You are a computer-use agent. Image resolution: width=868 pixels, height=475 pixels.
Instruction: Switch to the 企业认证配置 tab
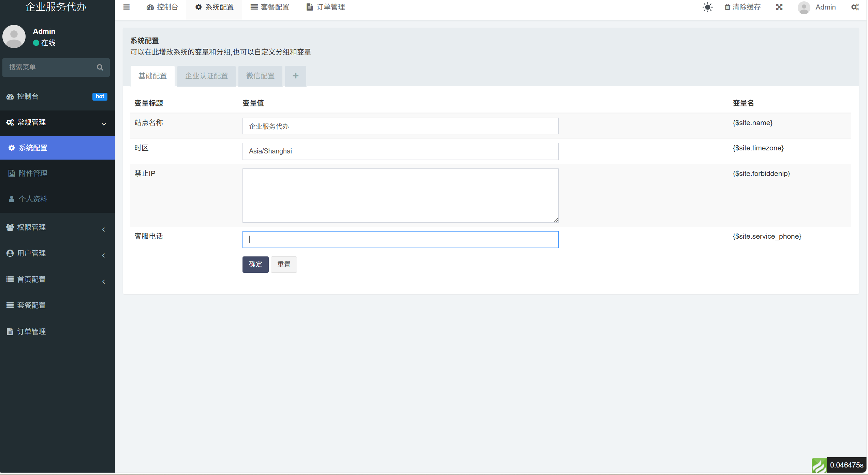(x=206, y=76)
